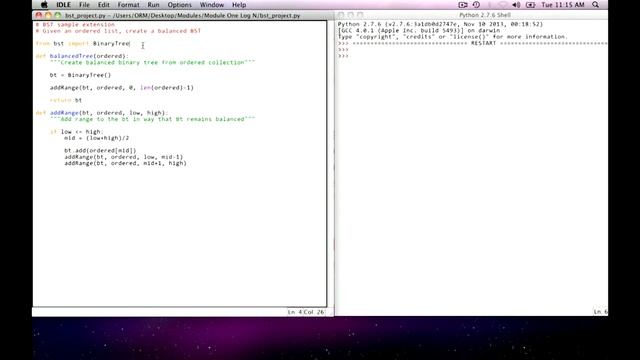Click the 'bt = BinaryTree()' line
Image resolution: width=640 pixels, height=360 pixels.
click(80, 75)
